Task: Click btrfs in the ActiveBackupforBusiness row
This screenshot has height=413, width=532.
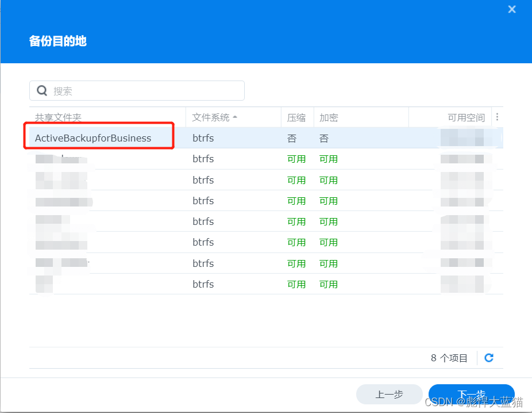Action: [x=203, y=138]
